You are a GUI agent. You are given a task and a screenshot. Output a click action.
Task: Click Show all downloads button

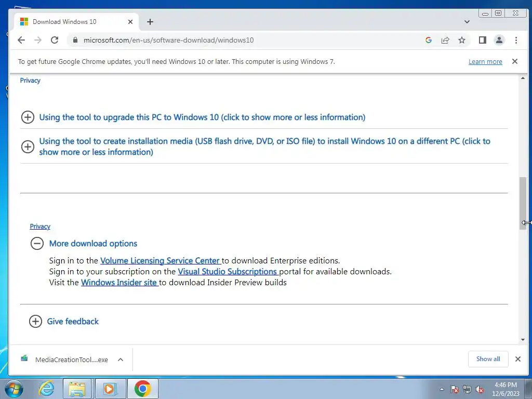(488, 359)
